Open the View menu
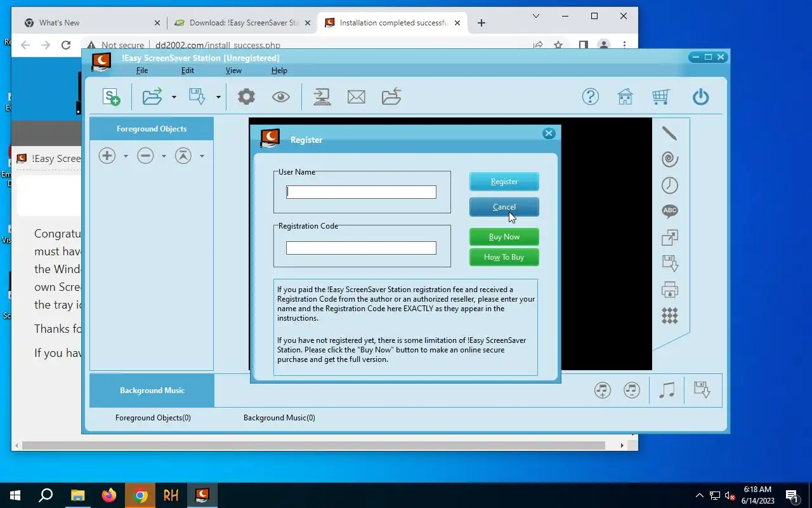 click(233, 70)
